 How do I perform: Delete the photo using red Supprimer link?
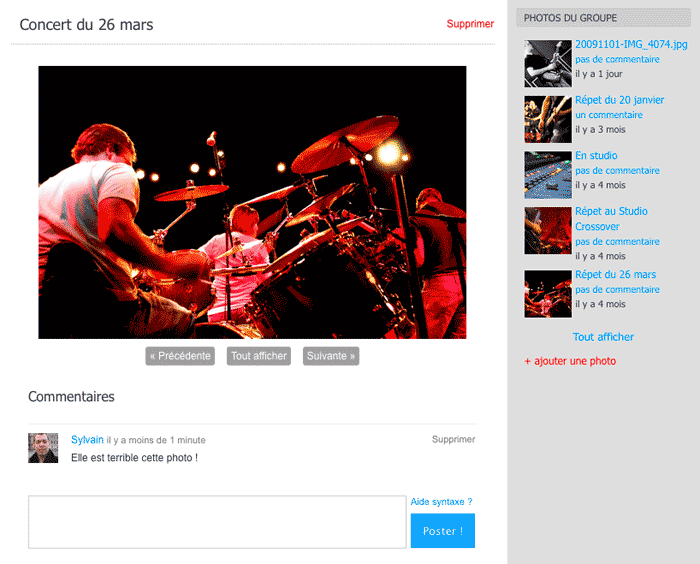pyautogui.click(x=470, y=24)
